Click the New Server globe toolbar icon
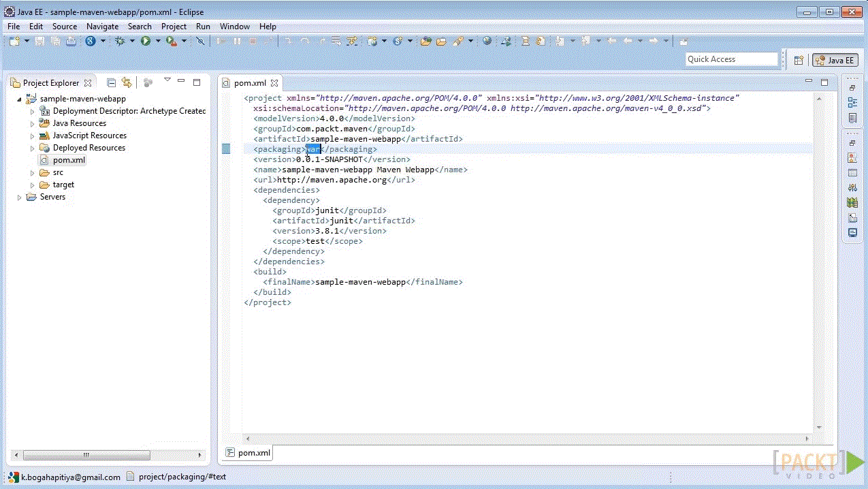Screen dimensions: 868x489 (372, 41)
